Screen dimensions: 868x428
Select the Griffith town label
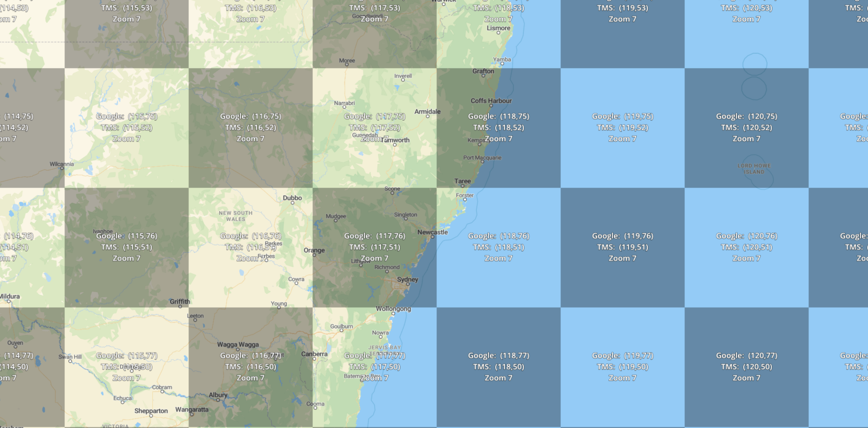(x=180, y=301)
